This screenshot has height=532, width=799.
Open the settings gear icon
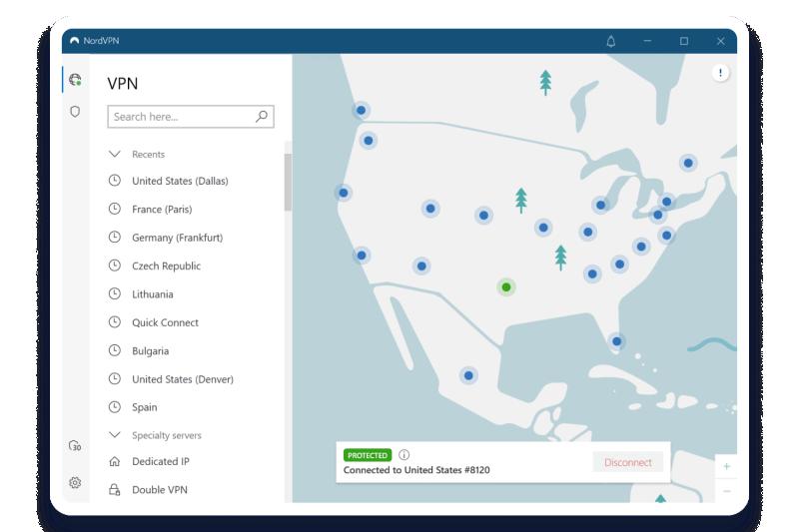pos(75,482)
